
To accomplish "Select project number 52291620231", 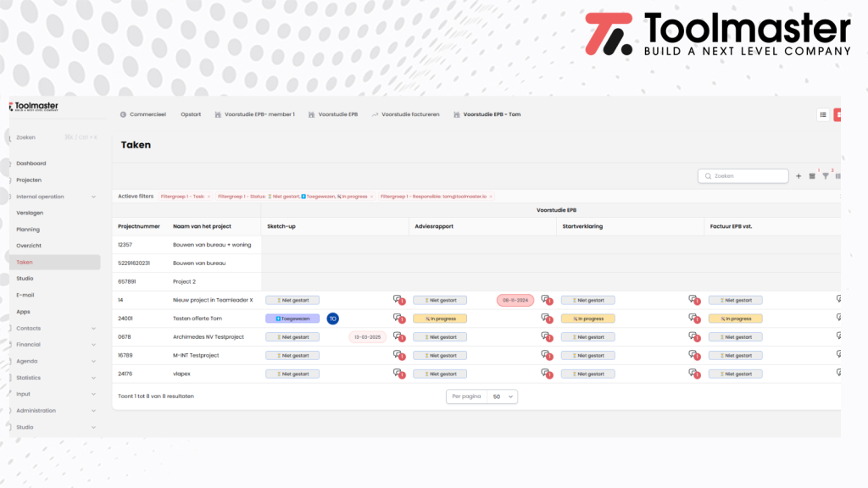I will [134, 263].
